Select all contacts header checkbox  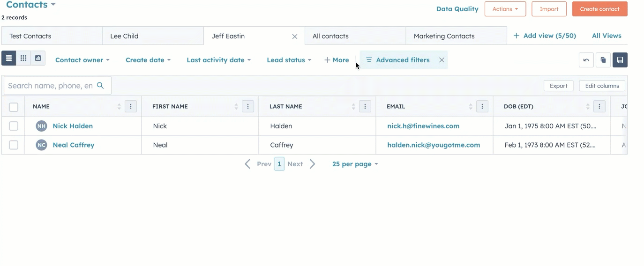click(14, 107)
